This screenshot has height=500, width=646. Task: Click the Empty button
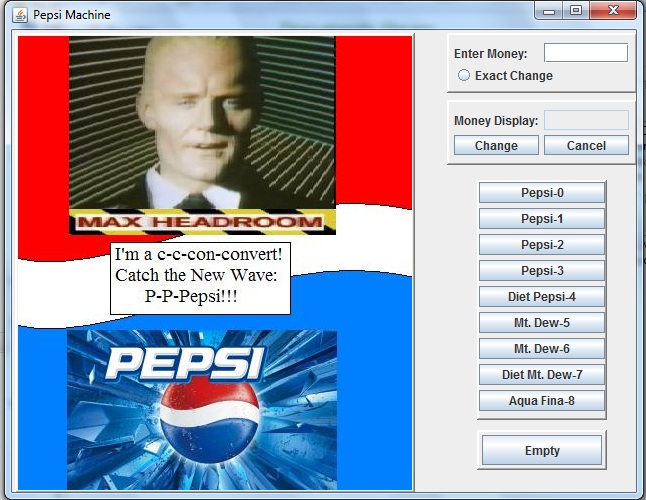(542, 451)
